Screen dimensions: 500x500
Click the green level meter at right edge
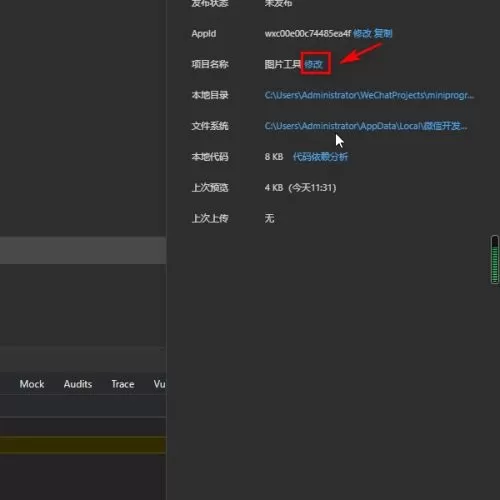(x=495, y=260)
